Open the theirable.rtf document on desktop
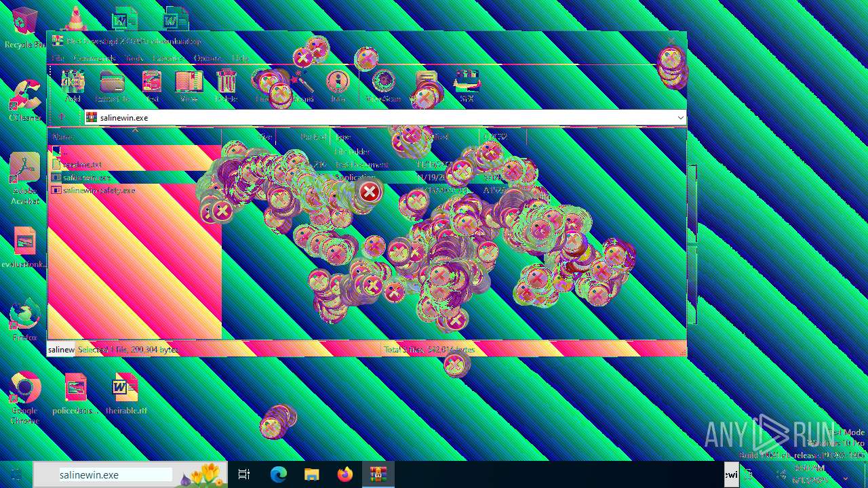868x488 pixels. click(x=125, y=394)
